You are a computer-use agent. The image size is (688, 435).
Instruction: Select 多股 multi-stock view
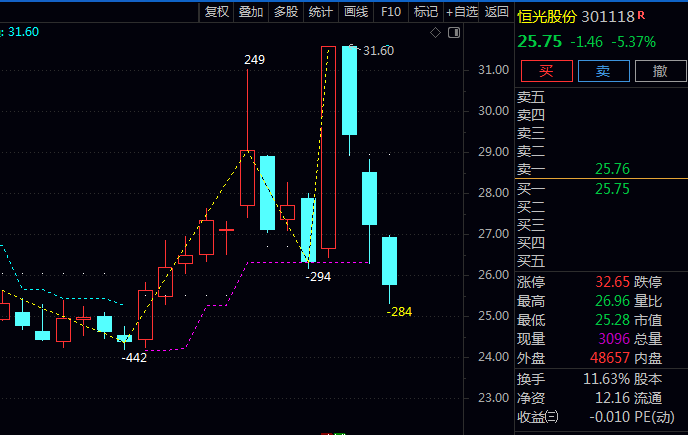click(286, 12)
